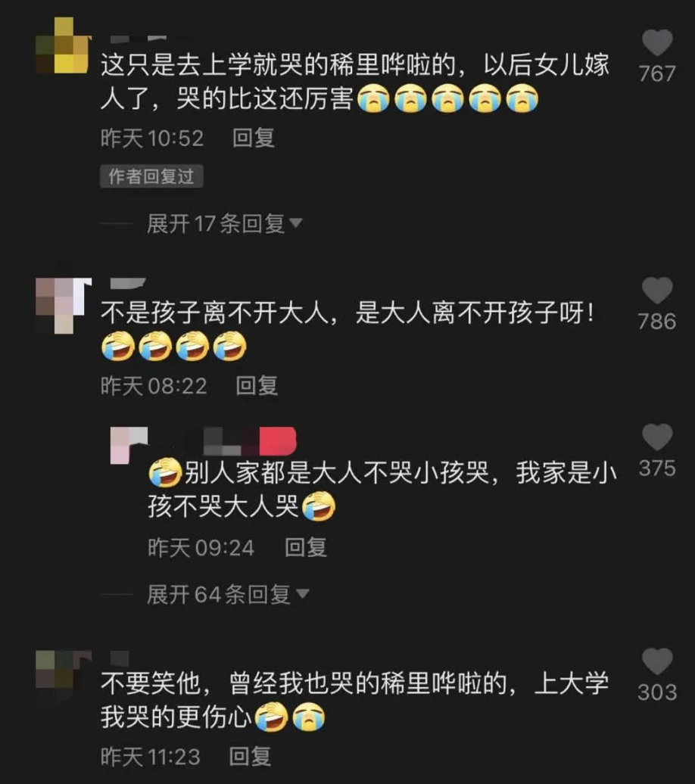Tap the heart showing 303 likes

tap(657, 661)
